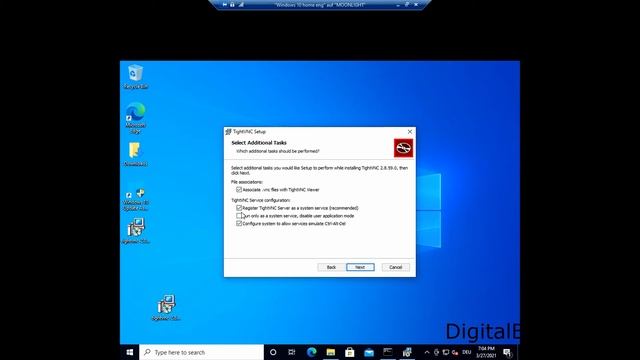Screen dimensions: 640x360
Task: Select the Downloads folder icon on desktop
Action: pyautogui.click(x=135, y=154)
